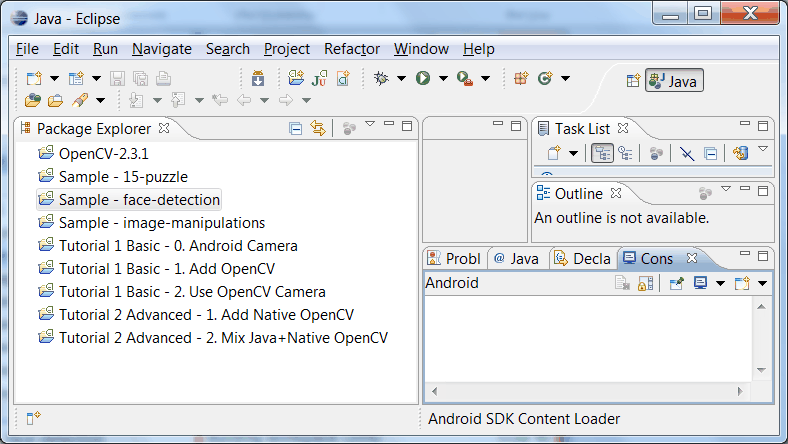This screenshot has width=788, height=444.
Task: Select Tutorial 2 Advanced - 2. Mix Java+Native OpenCV
Action: click(213, 338)
